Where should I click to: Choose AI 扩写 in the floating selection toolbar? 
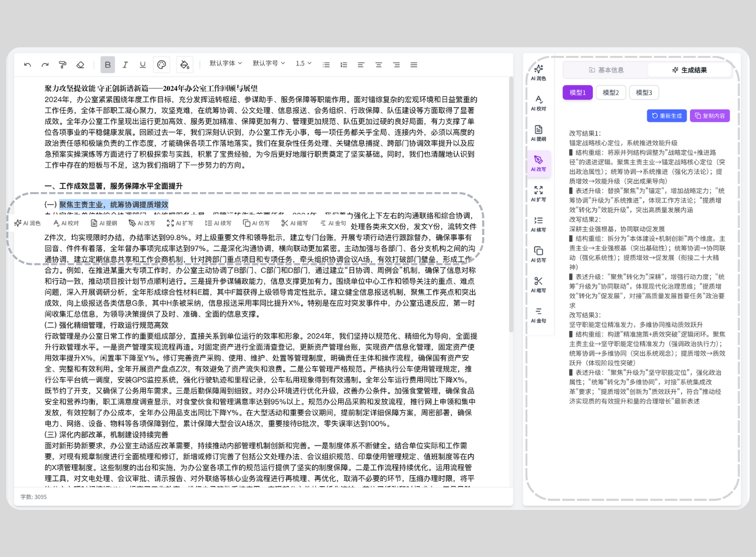(x=180, y=224)
